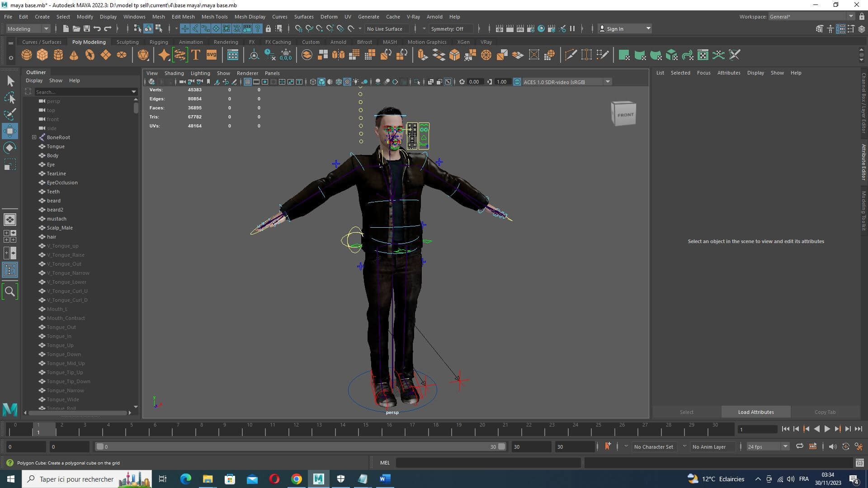Click the save scene icon
This screenshot has height=488, width=868.
pos(86,28)
